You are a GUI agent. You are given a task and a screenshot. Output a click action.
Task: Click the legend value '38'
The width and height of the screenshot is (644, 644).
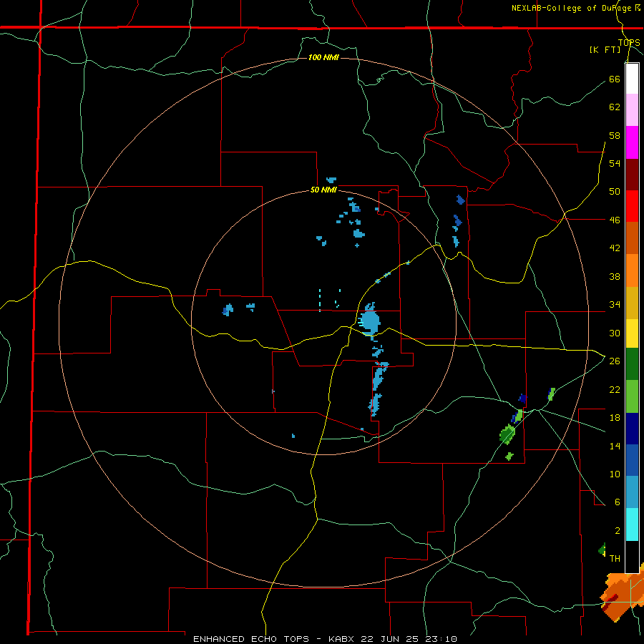click(615, 276)
